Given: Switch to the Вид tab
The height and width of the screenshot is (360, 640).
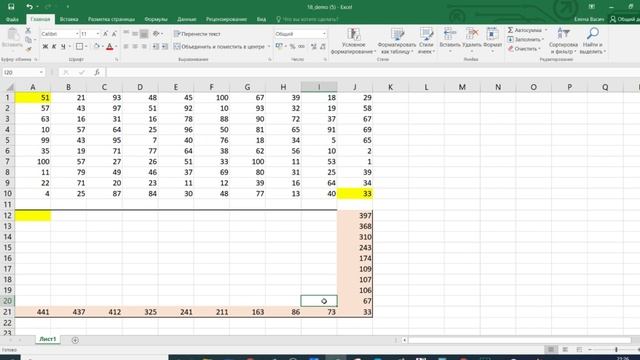Looking at the screenshot, I should pos(261,19).
